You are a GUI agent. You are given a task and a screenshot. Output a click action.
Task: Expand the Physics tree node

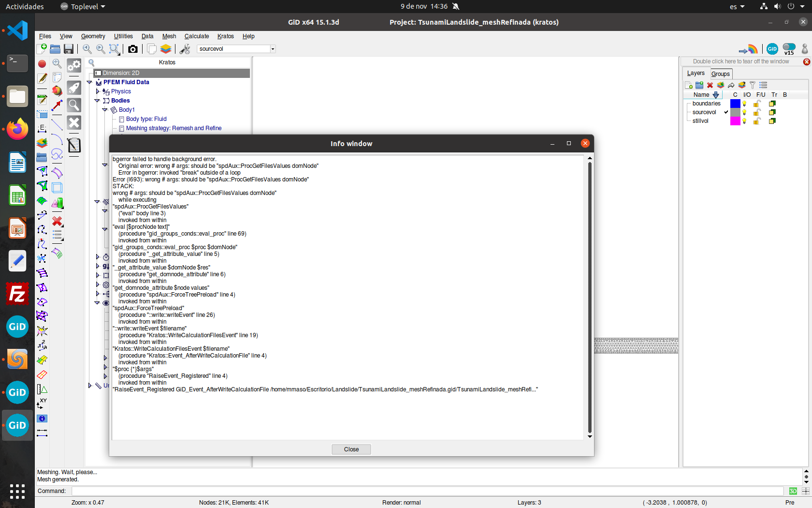[x=98, y=91]
